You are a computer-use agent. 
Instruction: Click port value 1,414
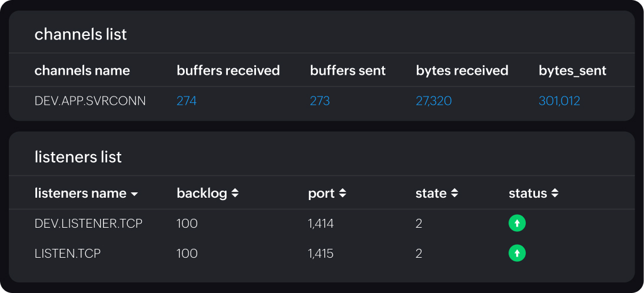point(320,224)
